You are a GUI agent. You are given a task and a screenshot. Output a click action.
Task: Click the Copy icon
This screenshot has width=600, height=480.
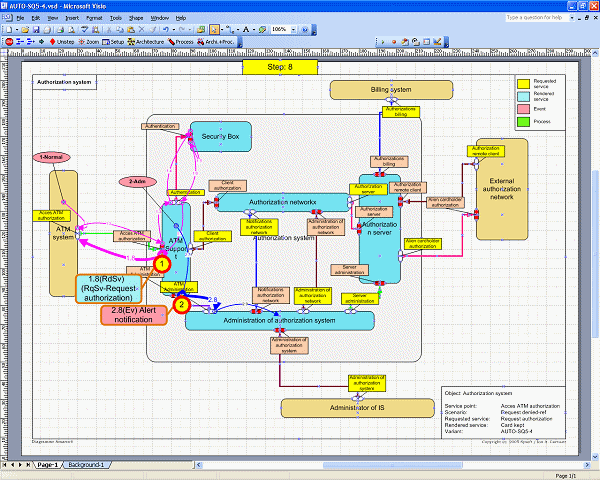(120, 30)
